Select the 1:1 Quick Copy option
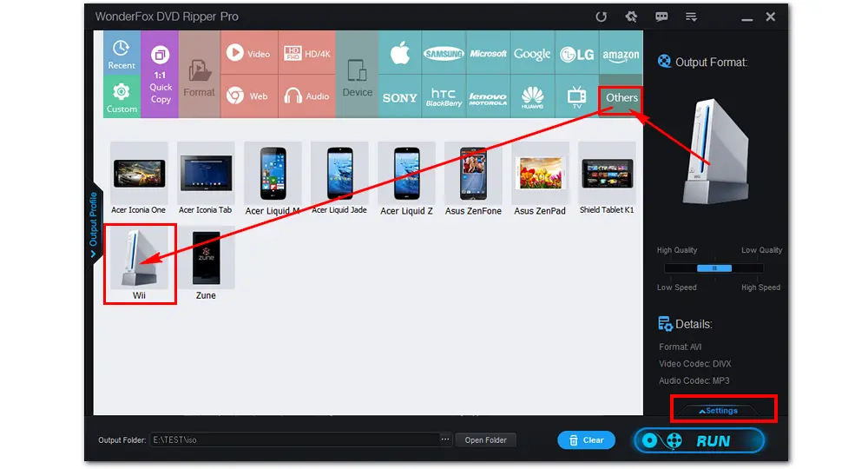Image resolution: width=868 pixels, height=469 pixels. tap(160, 74)
